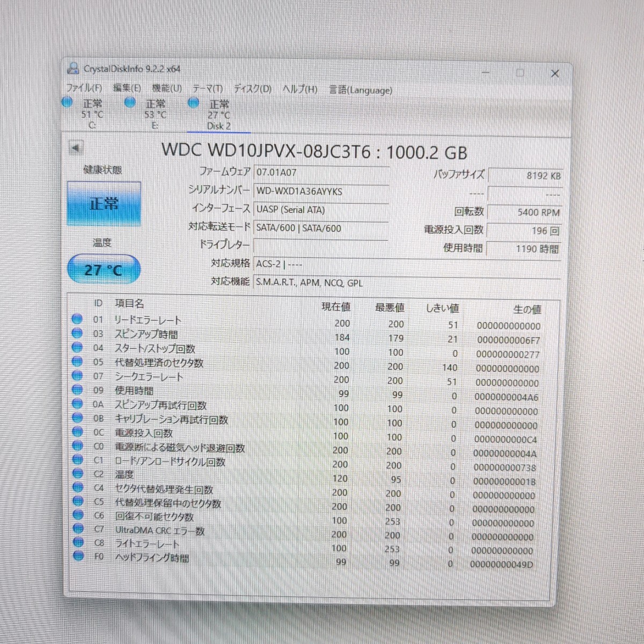This screenshot has height=644, width=644.
Task: Click the blue status dot above C: drive
Action: [x=67, y=102]
